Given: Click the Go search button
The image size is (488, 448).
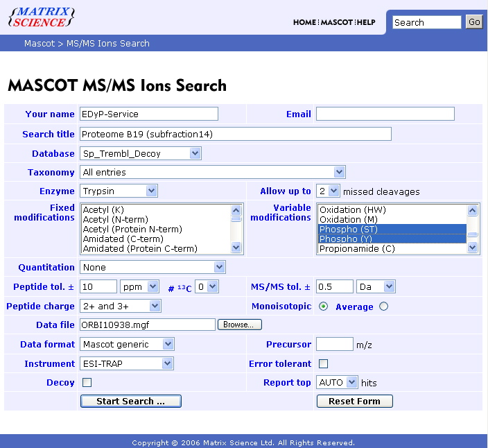Looking at the screenshot, I should tap(474, 22).
